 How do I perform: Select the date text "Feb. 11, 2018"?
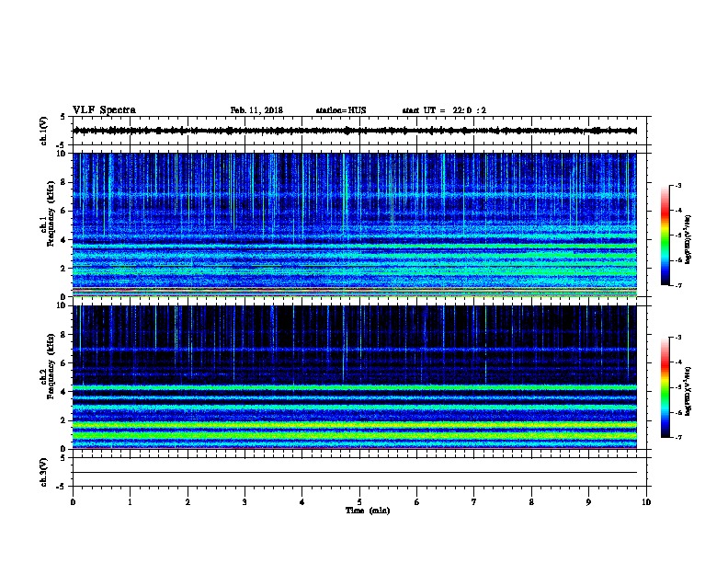(x=256, y=110)
